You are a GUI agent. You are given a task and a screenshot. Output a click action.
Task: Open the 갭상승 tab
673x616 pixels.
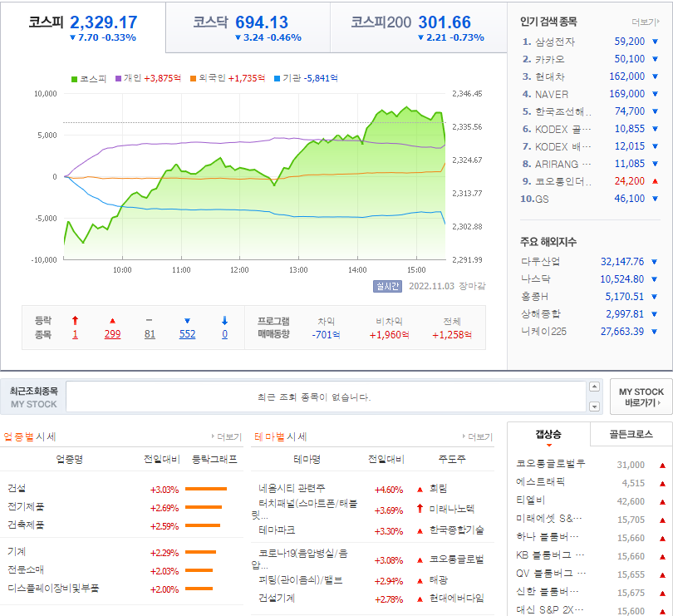tap(548, 434)
